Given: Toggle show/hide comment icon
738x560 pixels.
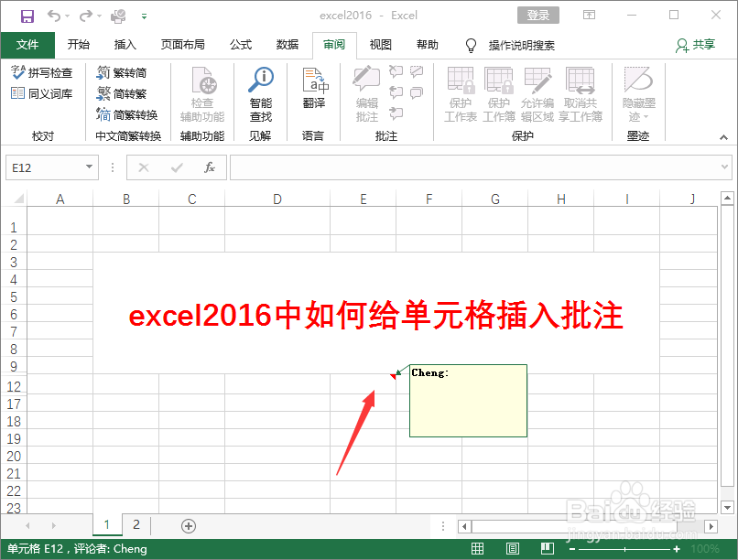Looking at the screenshot, I should pyautogui.click(x=417, y=71).
